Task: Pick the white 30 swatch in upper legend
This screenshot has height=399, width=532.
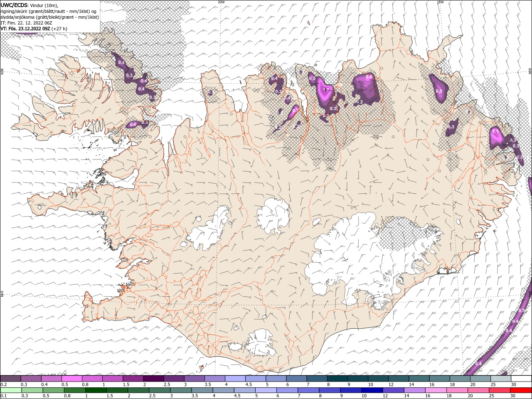Action: click(x=521, y=379)
